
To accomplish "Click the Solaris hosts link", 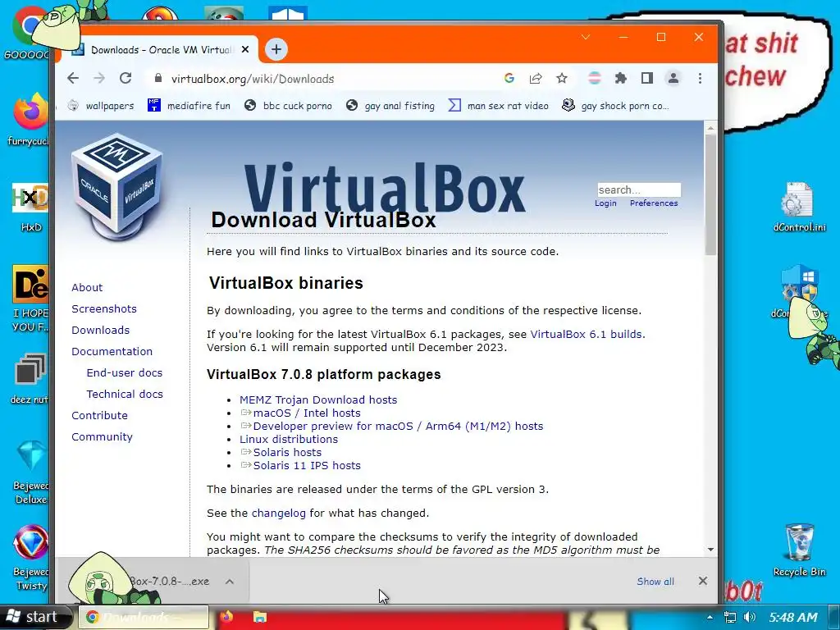I will point(287,452).
